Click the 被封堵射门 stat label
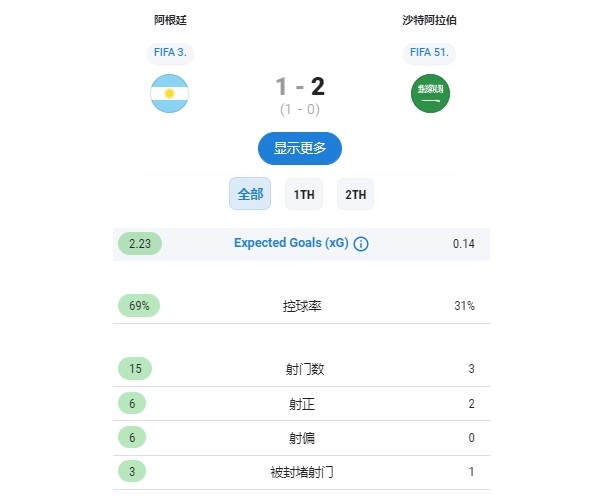 pyautogui.click(x=302, y=472)
